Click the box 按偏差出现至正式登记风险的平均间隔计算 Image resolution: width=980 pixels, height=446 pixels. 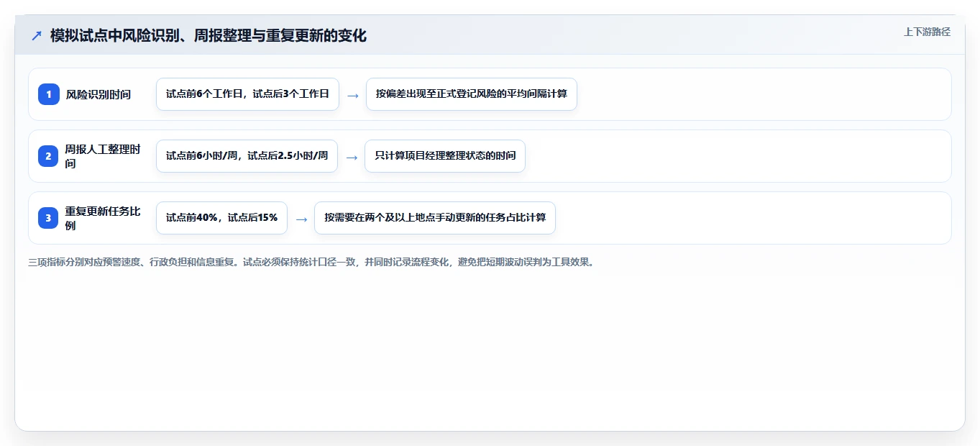point(472,94)
